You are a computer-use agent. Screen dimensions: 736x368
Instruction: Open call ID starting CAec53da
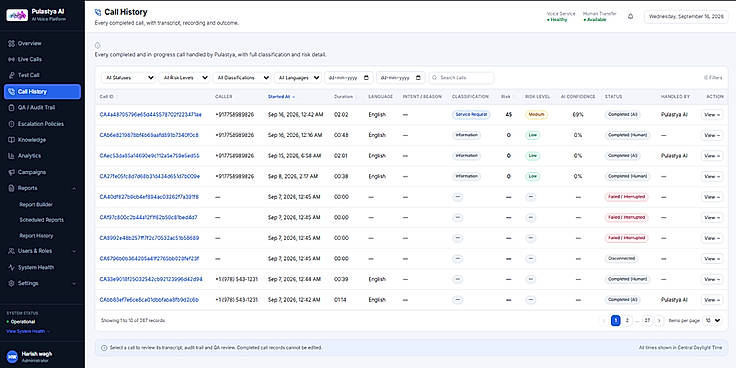click(149, 155)
